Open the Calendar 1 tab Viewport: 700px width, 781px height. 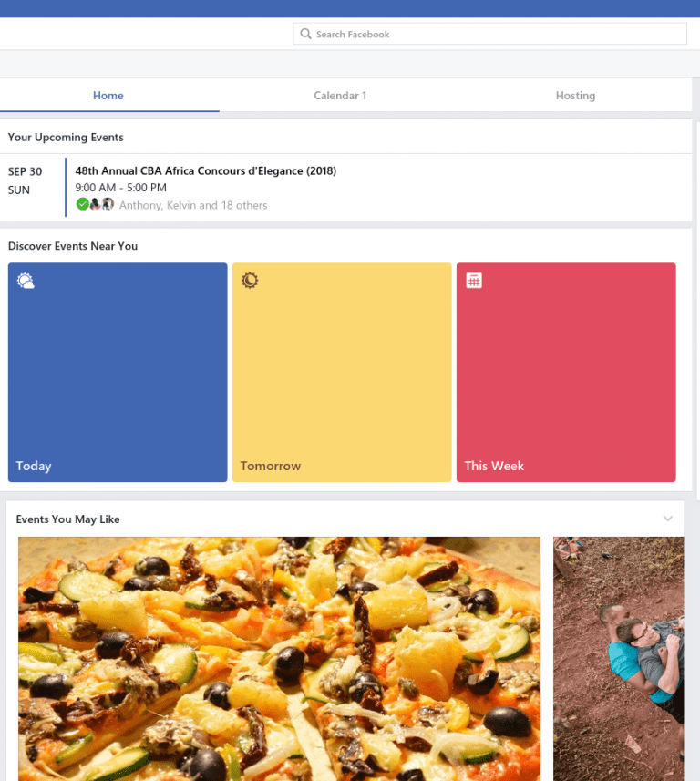click(x=340, y=96)
